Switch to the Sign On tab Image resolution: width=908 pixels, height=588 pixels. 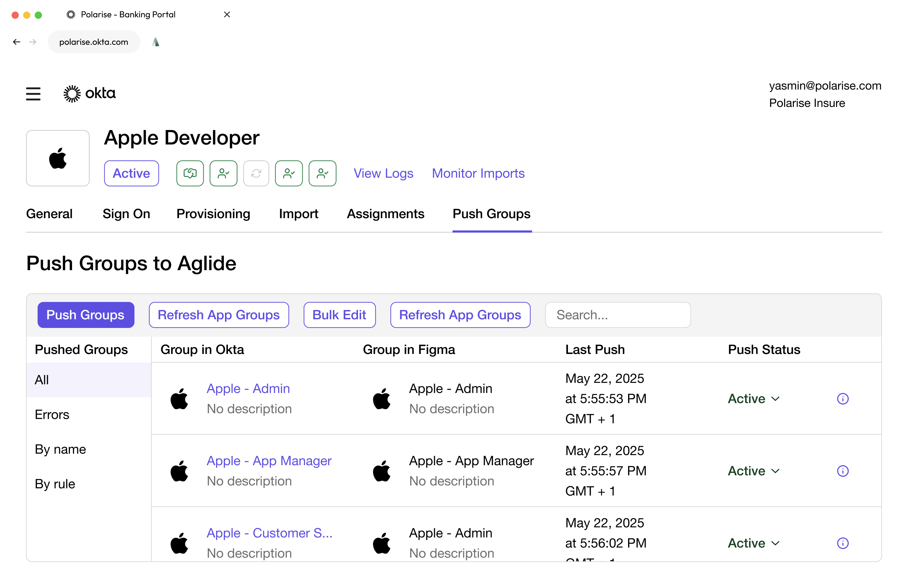[126, 214]
